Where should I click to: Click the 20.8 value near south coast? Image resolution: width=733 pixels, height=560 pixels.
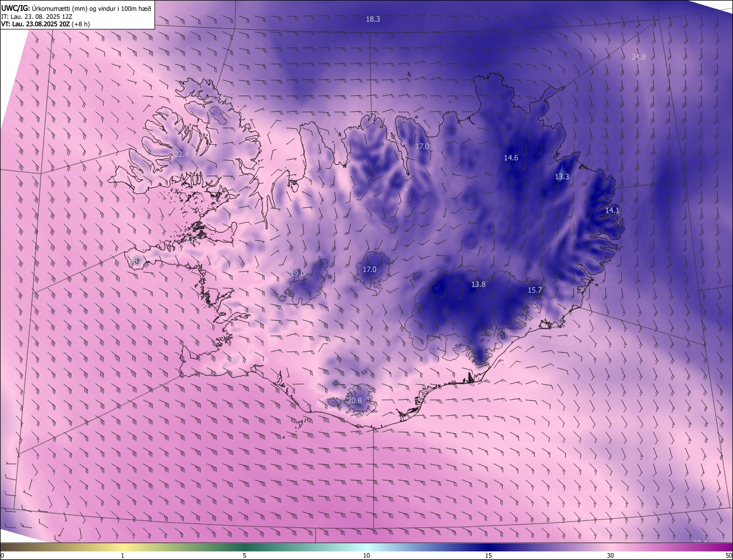coord(354,400)
